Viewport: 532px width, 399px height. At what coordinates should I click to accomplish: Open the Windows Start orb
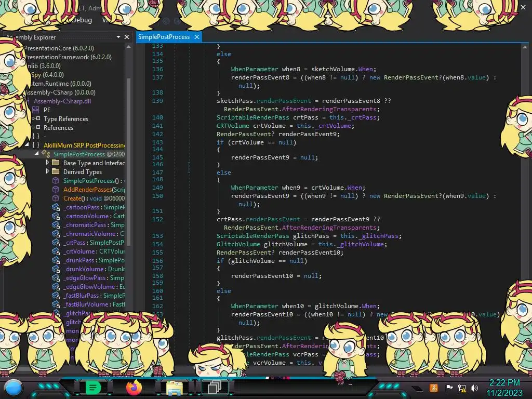click(x=14, y=388)
